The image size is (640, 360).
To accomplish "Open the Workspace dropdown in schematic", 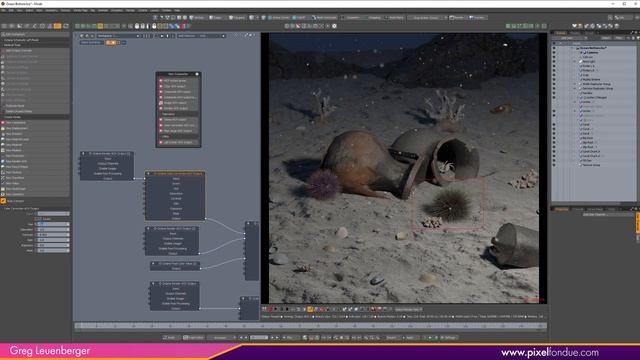I will [118, 36].
